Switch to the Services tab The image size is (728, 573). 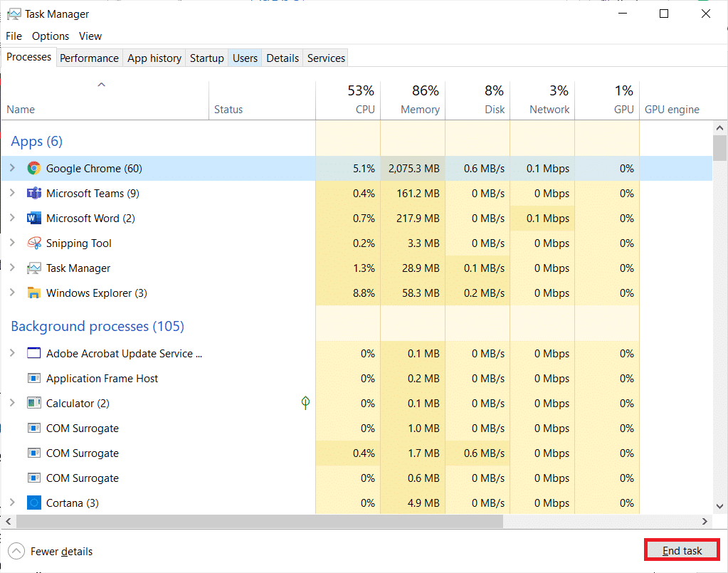tap(326, 58)
